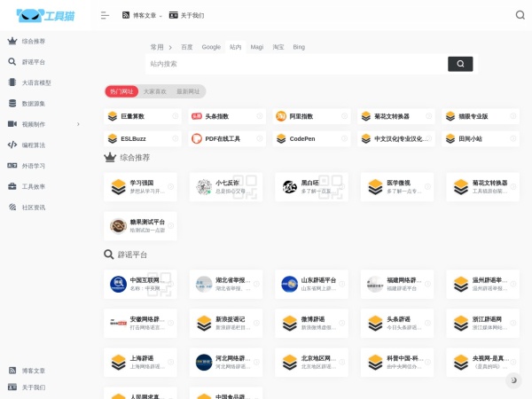Click the 河北网络辟 dark blue logo
The image size is (532, 399).
tap(204, 363)
